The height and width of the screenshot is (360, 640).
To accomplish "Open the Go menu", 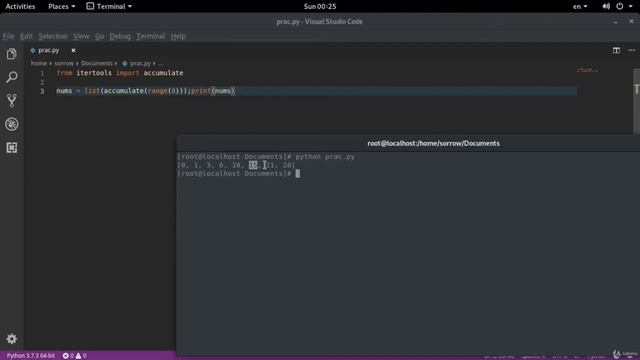I will click(x=99, y=36).
